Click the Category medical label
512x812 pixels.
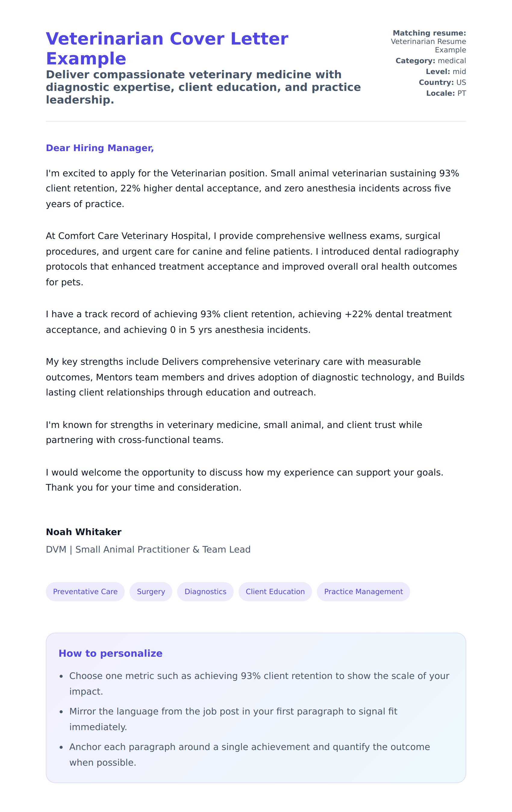click(x=430, y=61)
